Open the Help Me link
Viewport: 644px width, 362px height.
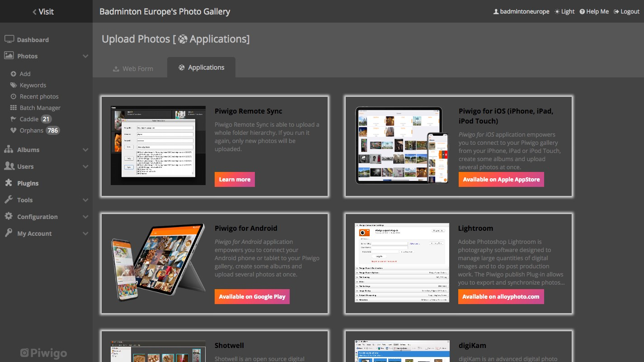tap(594, 11)
